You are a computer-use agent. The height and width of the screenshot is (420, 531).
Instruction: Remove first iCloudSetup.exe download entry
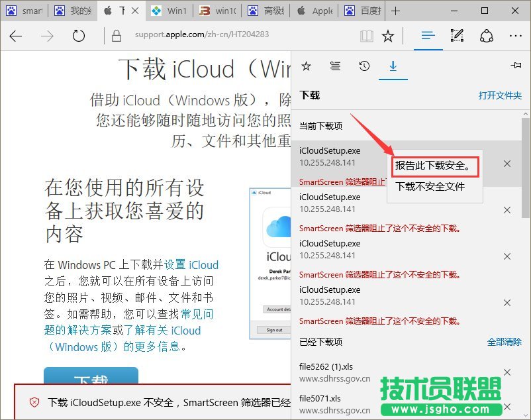pyautogui.click(x=507, y=164)
